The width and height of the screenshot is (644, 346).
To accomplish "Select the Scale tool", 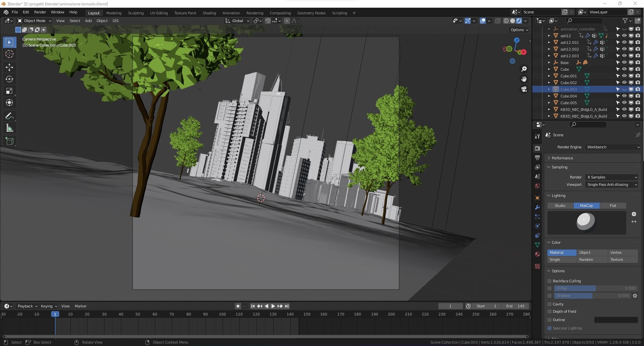I will tap(9, 91).
